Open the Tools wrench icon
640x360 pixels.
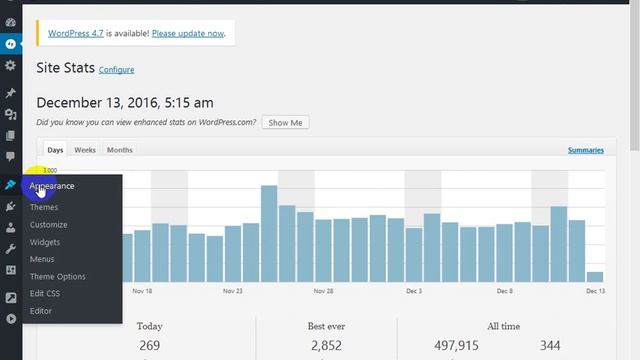(11, 249)
